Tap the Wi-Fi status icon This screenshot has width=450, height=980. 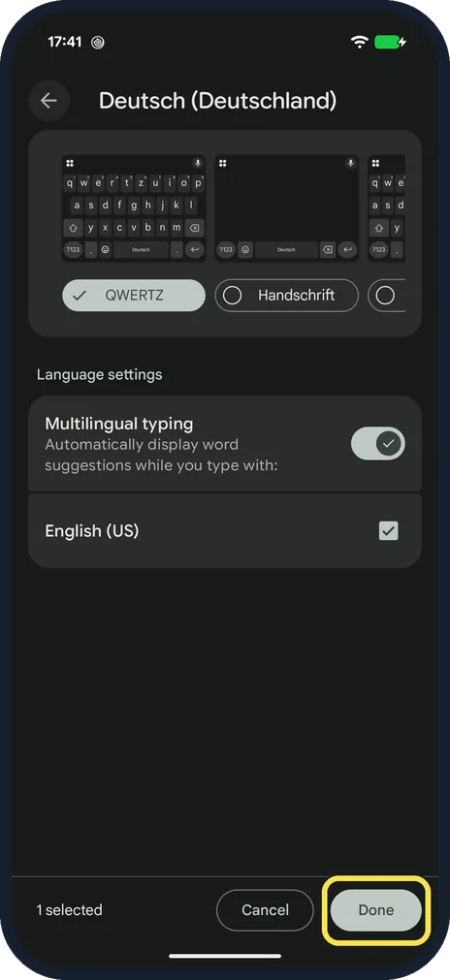pos(360,42)
